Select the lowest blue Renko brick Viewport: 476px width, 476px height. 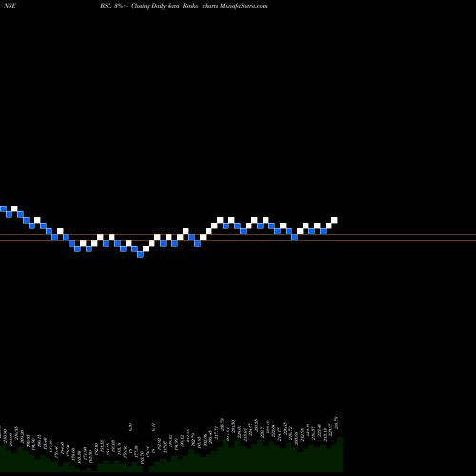[x=140, y=254]
